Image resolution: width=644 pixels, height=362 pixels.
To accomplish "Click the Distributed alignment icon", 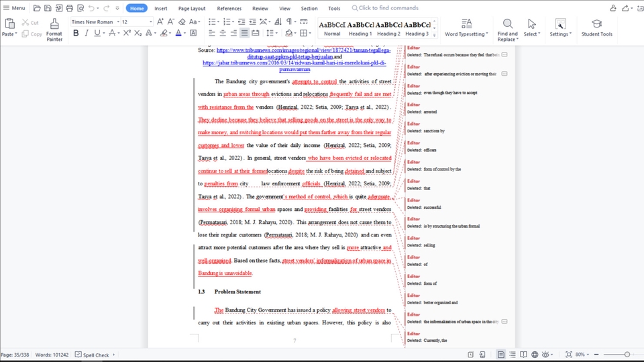I will click(x=256, y=33).
